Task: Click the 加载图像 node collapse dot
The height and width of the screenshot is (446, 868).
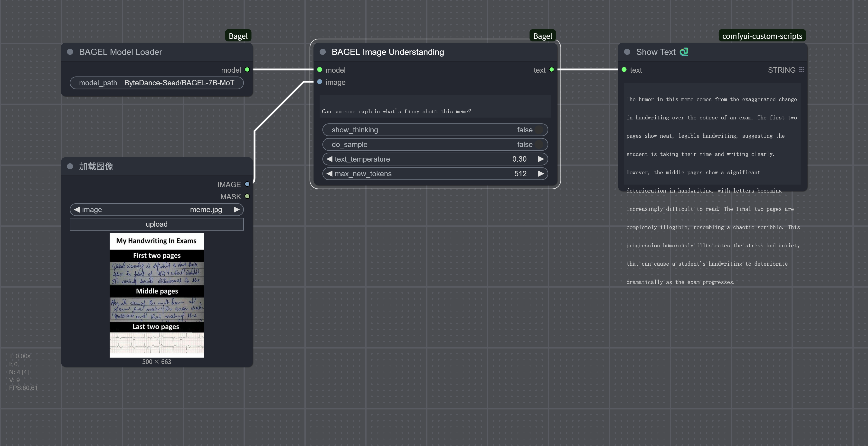Action: 70,166
